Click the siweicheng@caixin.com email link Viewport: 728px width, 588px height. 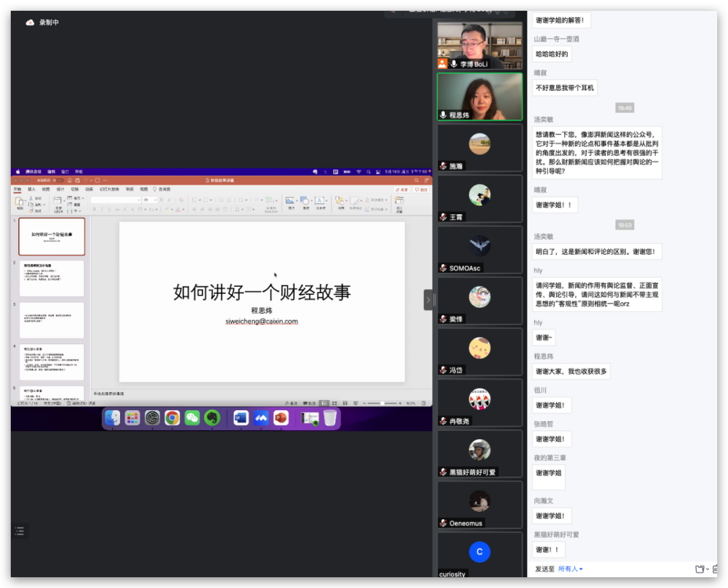262,321
